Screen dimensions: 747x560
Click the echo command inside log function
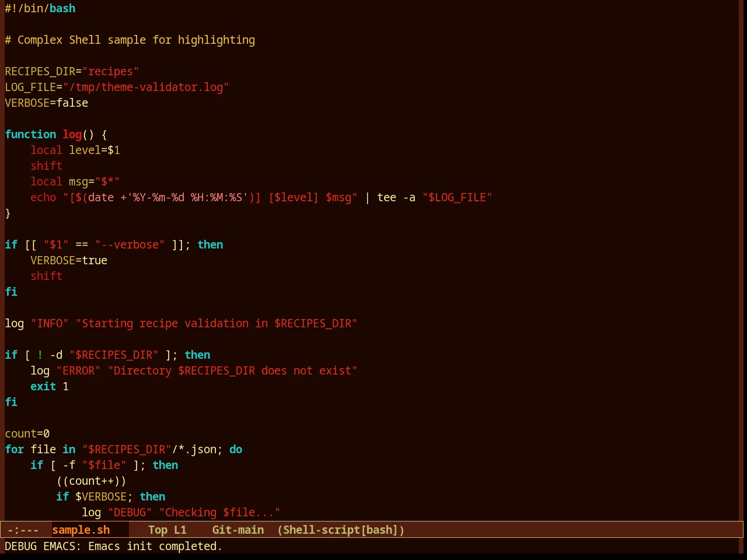(x=43, y=197)
